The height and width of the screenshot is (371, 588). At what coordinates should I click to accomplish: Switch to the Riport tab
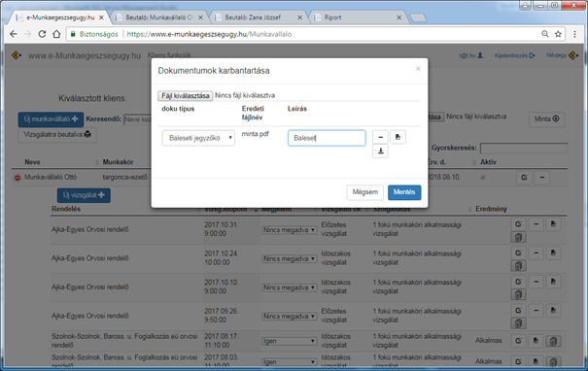click(357, 17)
